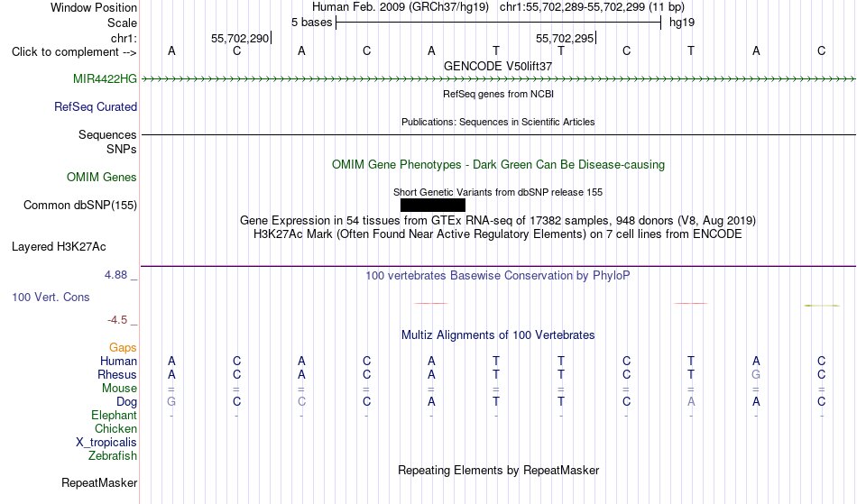Click the RepeatMasker track label
Screen dimensions: 857x504
pyautogui.click(x=99, y=483)
